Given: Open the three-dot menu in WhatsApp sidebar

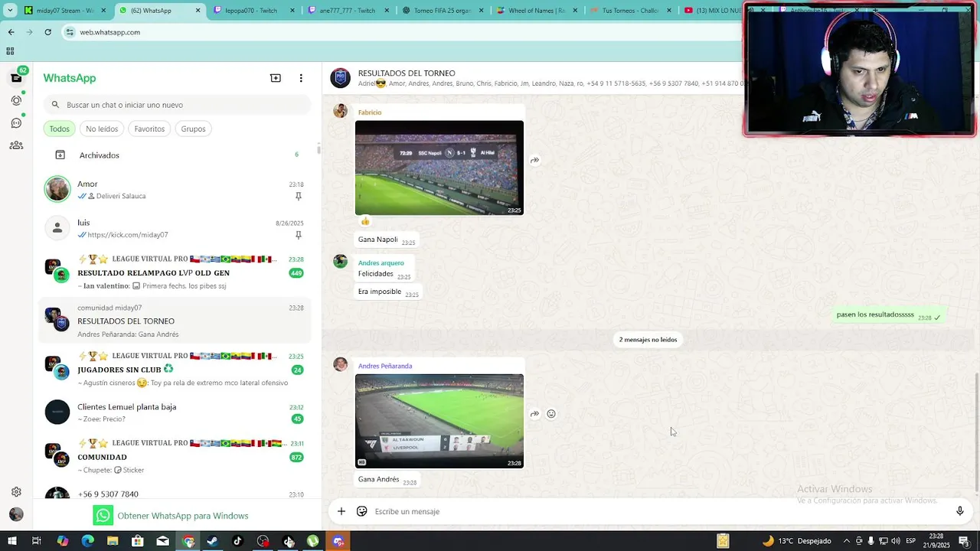Looking at the screenshot, I should [x=301, y=78].
